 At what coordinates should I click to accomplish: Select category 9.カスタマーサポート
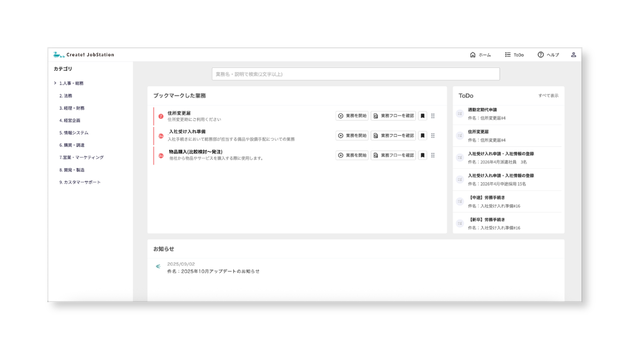click(80, 182)
